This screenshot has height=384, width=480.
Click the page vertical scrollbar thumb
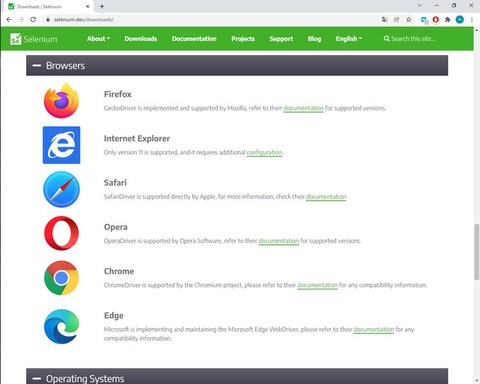pos(477,252)
